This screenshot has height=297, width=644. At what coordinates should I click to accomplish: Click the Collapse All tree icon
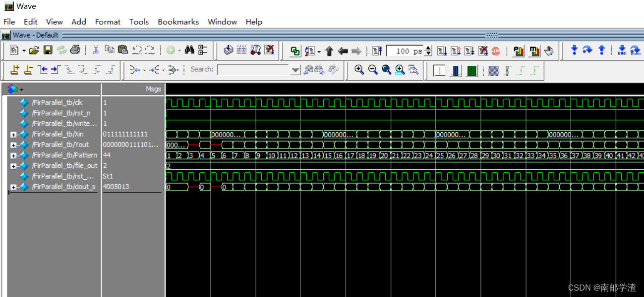click(203, 50)
